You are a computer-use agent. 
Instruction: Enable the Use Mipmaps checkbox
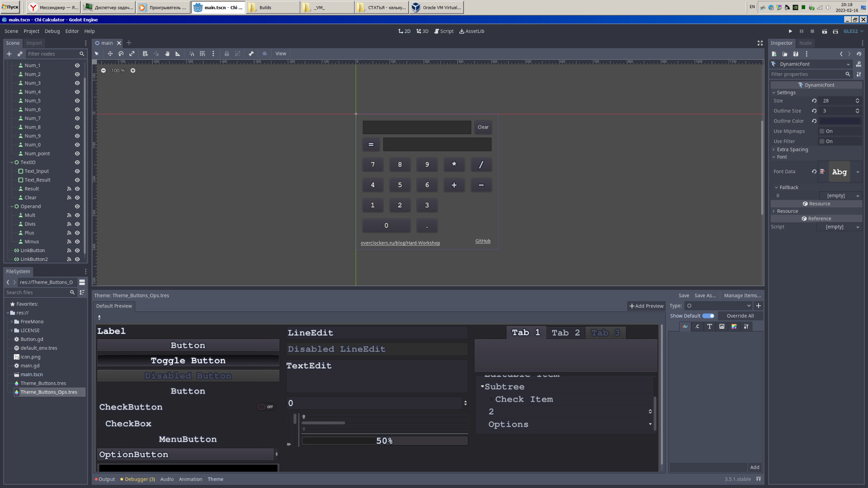pos(822,131)
